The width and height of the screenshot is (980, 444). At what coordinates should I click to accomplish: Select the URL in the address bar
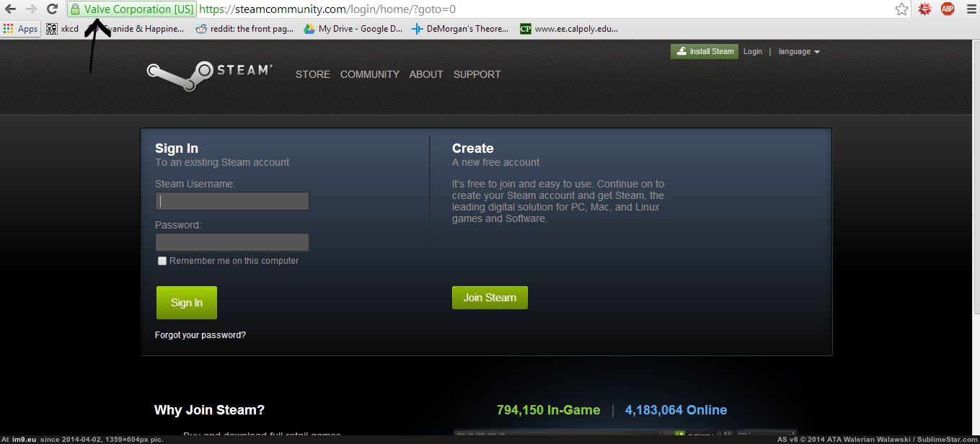point(327,9)
